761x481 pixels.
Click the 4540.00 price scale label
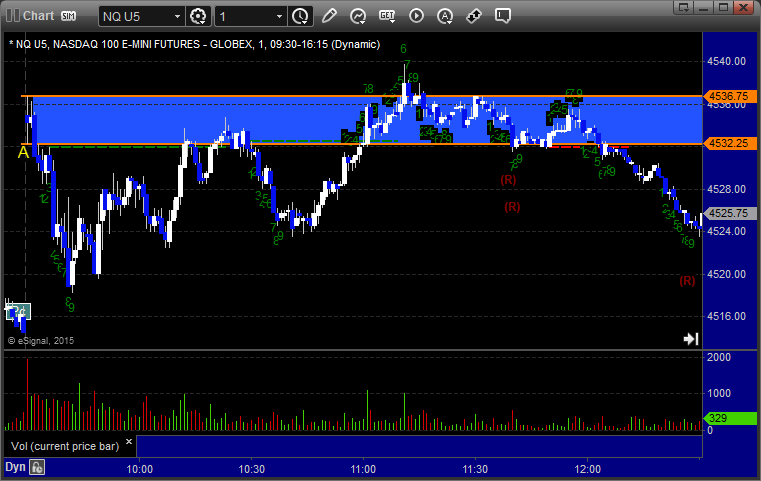[x=727, y=61]
